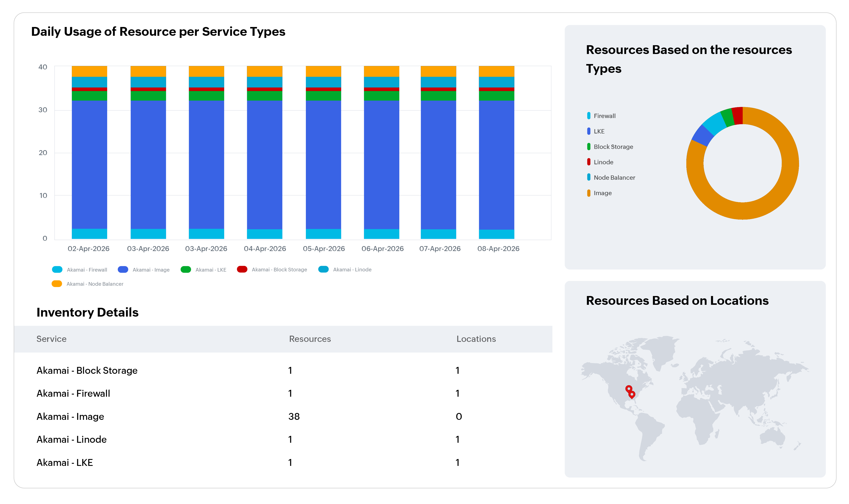Screen dimensions: 849x504
Task: Toggle Node Balancer in the donut legend
Action: click(x=611, y=177)
